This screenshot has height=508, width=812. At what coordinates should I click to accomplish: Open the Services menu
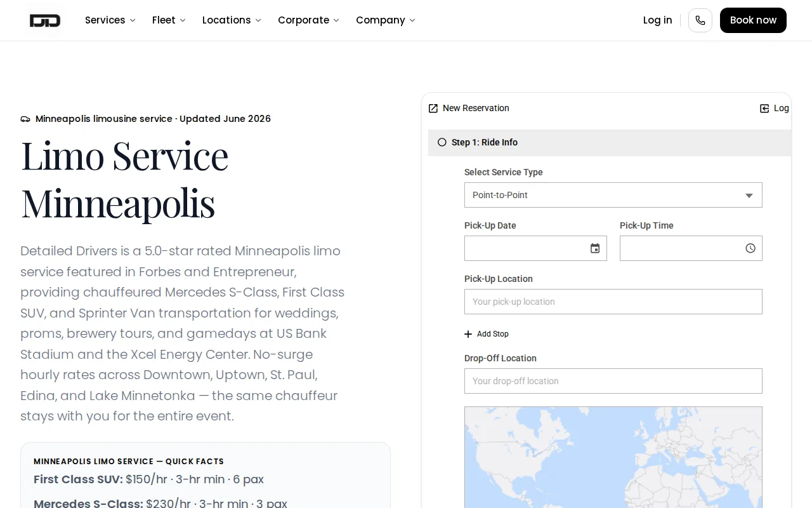pyautogui.click(x=110, y=20)
